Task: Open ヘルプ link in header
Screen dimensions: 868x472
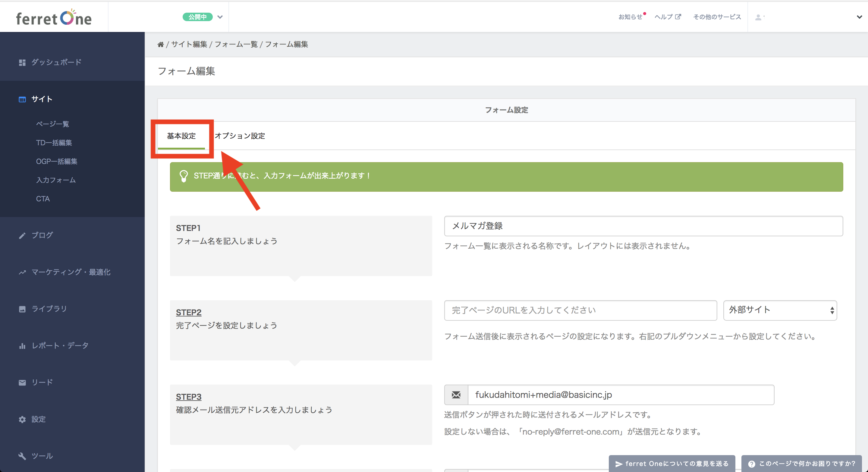Action: [x=663, y=17]
